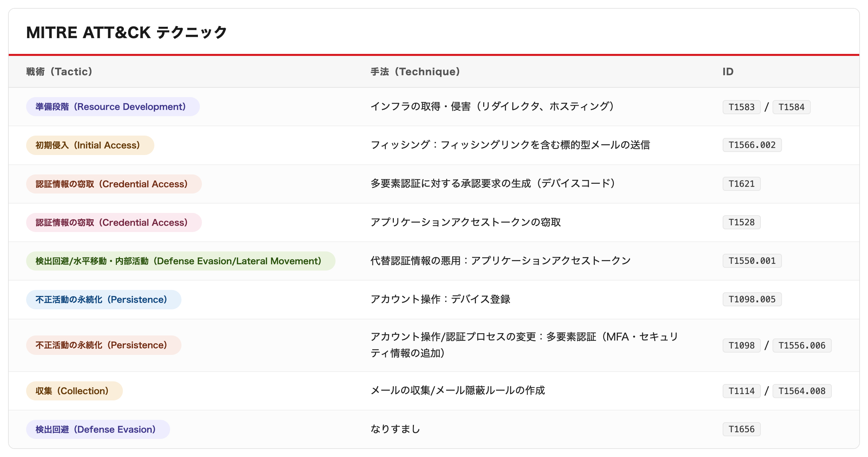Click the T1098.005 ID code
This screenshot has height=457, width=868.
coord(752,299)
